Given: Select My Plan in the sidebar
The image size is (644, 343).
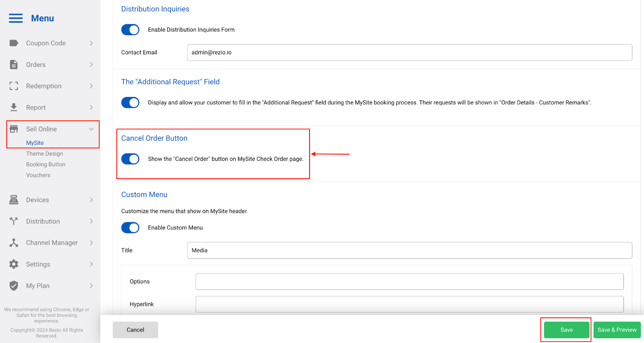Looking at the screenshot, I should pyautogui.click(x=38, y=285).
